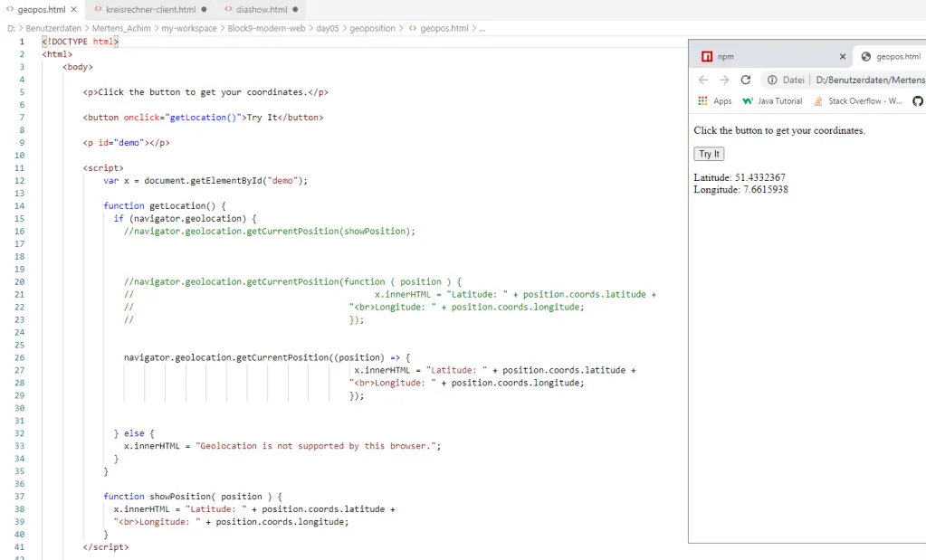Click the function getLocation() declaration
The image size is (926, 560).
165,206
